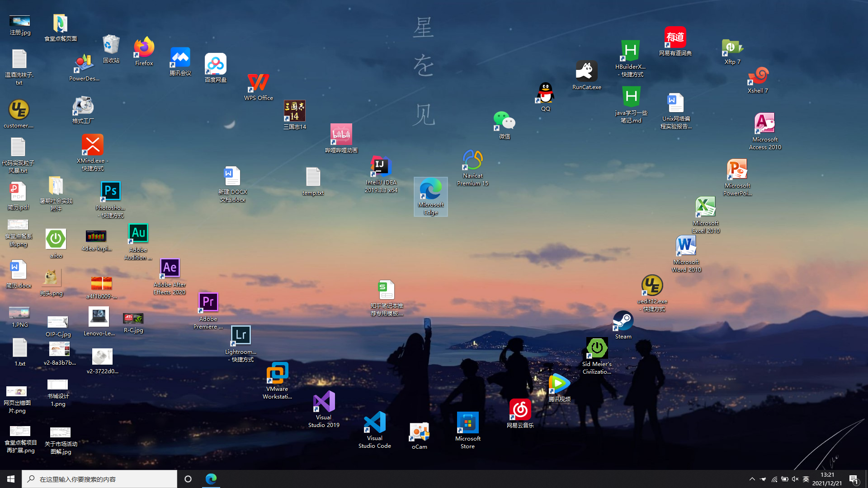Select Microsoft Excel 2010 icon
This screenshot has height=488, width=868.
(706, 215)
